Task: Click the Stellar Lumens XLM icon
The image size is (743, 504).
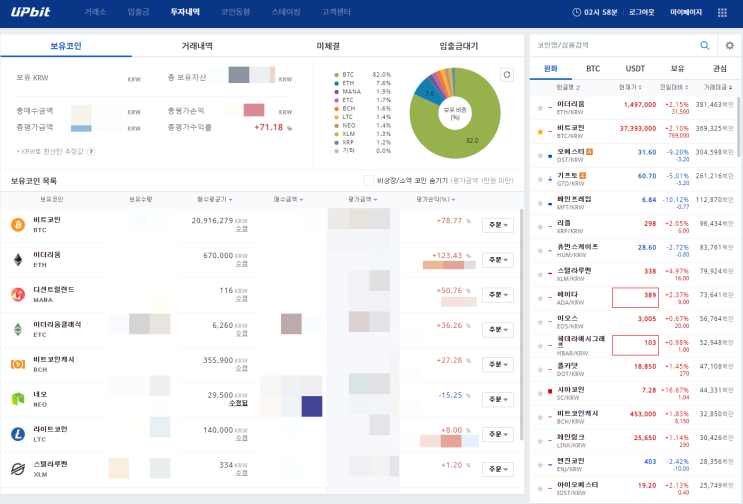Action: pos(18,468)
